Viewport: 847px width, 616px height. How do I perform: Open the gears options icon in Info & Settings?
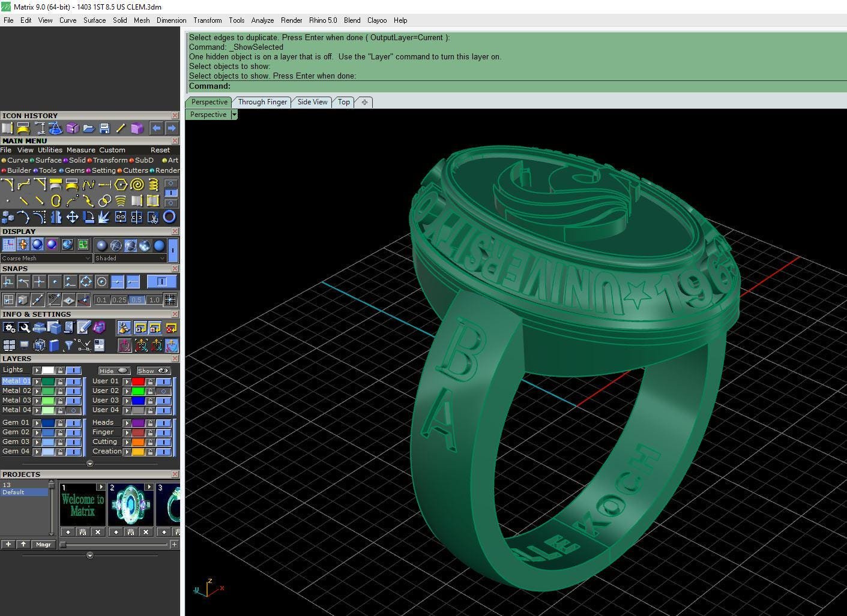(9, 327)
